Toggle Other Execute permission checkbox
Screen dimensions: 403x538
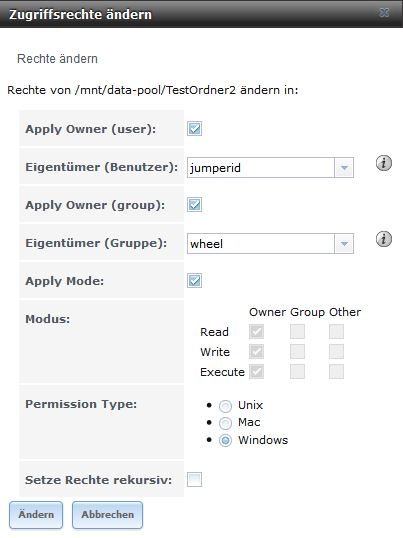336,371
